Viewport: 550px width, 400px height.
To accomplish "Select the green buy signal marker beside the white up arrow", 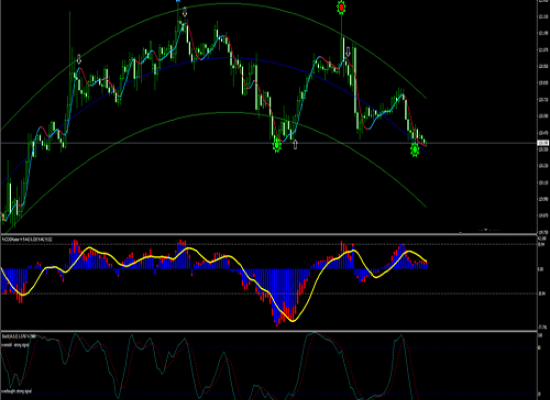I will [x=277, y=145].
